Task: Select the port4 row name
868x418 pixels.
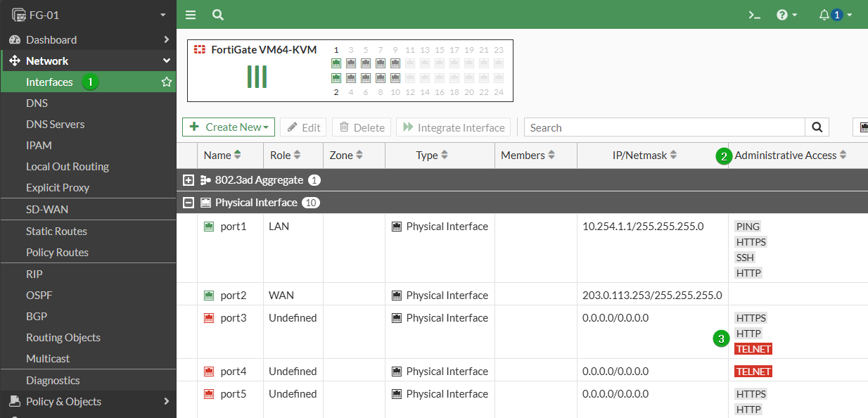Action: (x=234, y=372)
